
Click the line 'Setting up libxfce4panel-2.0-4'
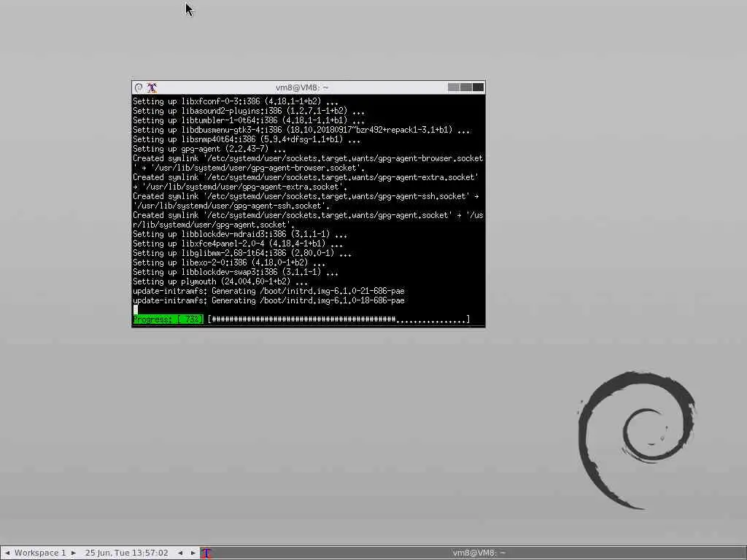point(238,244)
